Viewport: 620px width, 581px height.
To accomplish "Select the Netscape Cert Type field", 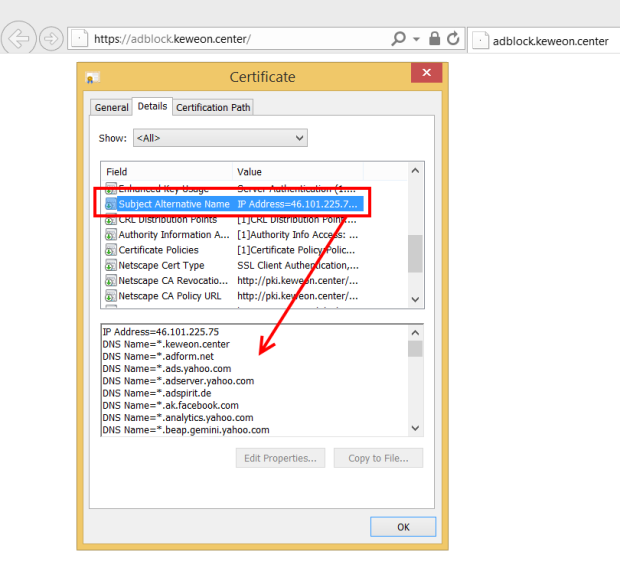I will (161, 266).
